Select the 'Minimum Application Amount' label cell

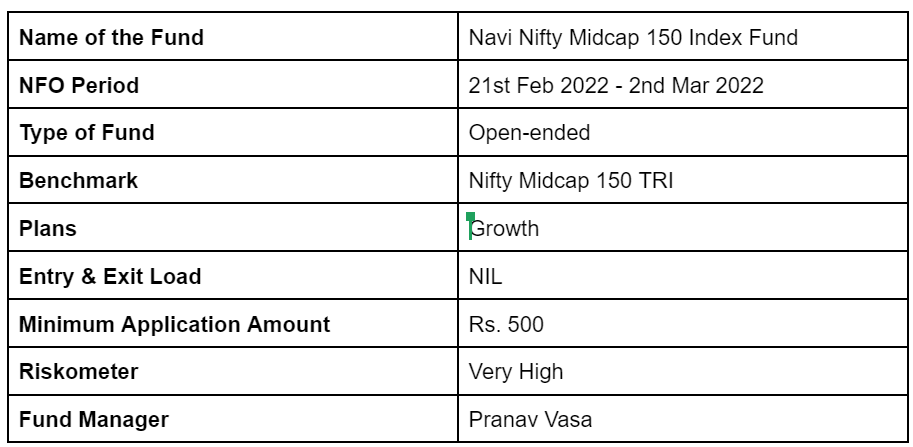tap(233, 323)
